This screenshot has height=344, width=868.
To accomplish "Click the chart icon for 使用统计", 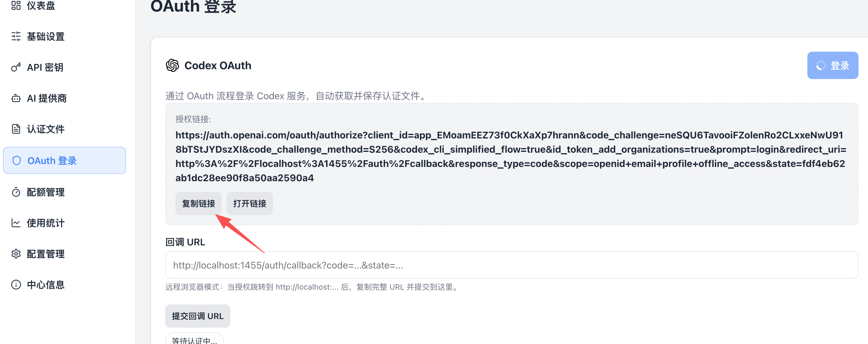I will 16,223.
